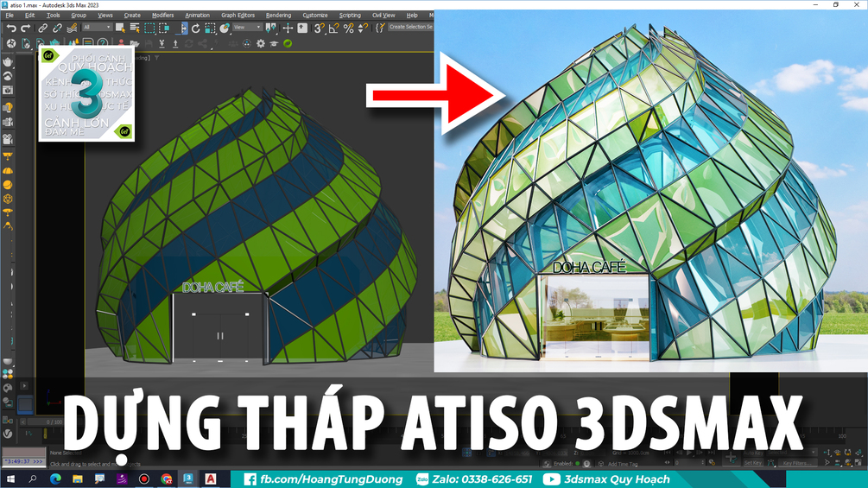Screen dimensions: 868x488
Task: Open the Animation menu
Action: tap(198, 16)
